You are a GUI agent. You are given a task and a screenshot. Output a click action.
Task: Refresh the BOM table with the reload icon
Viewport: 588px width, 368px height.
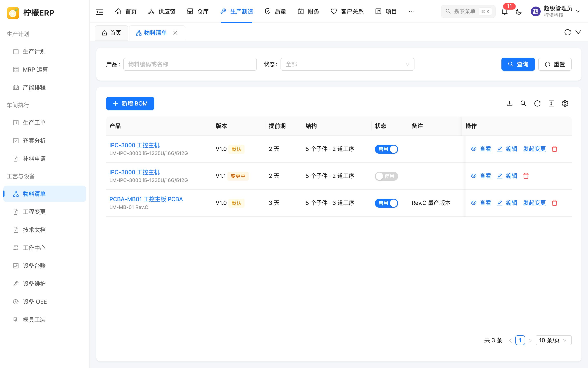[537, 103]
